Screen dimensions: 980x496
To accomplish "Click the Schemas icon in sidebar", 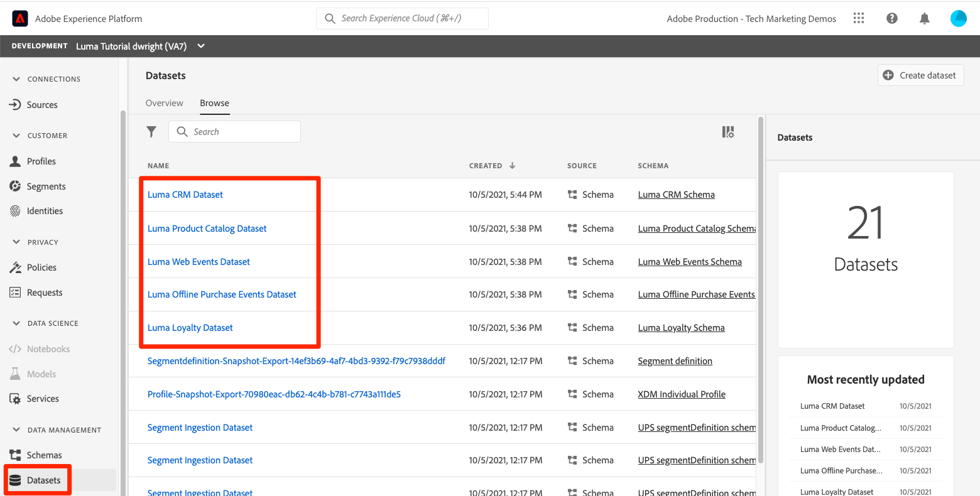I will 15,455.
